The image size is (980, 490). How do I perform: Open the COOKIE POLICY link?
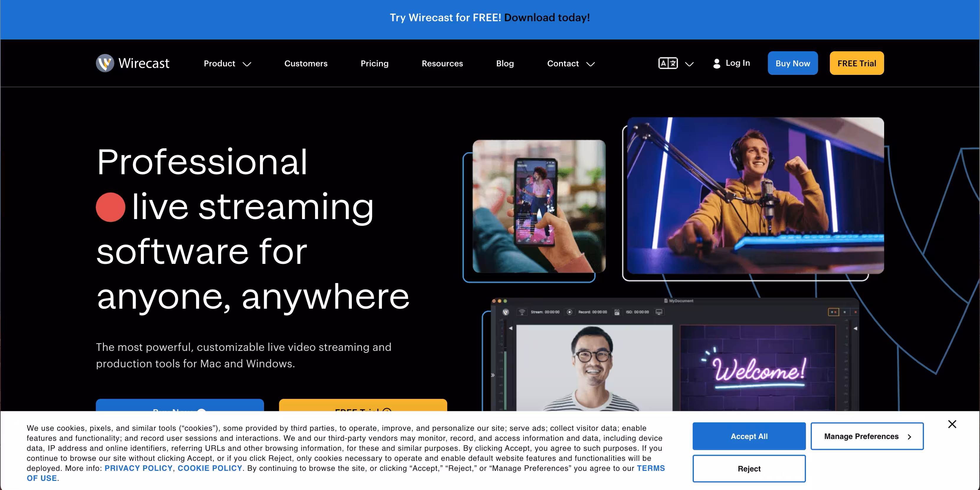click(x=210, y=468)
